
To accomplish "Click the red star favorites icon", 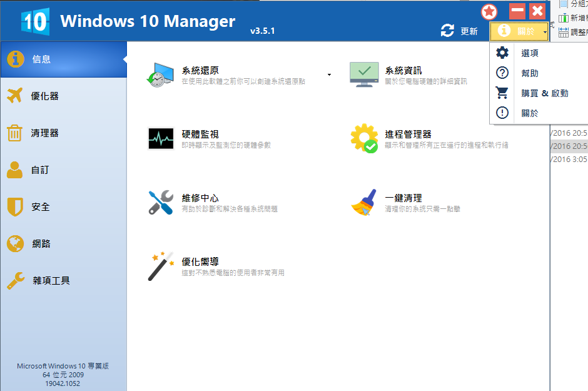I will (x=490, y=12).
